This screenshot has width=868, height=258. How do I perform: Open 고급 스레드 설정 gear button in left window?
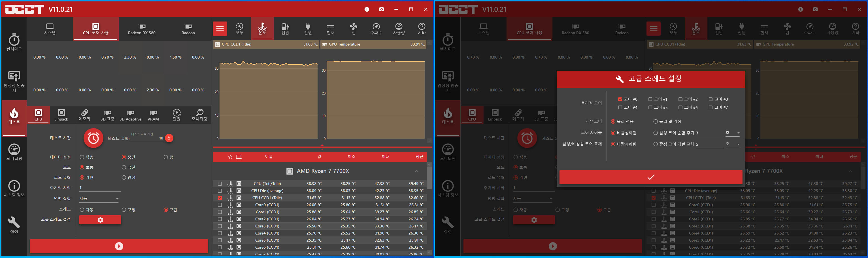(x=100, y=220)
